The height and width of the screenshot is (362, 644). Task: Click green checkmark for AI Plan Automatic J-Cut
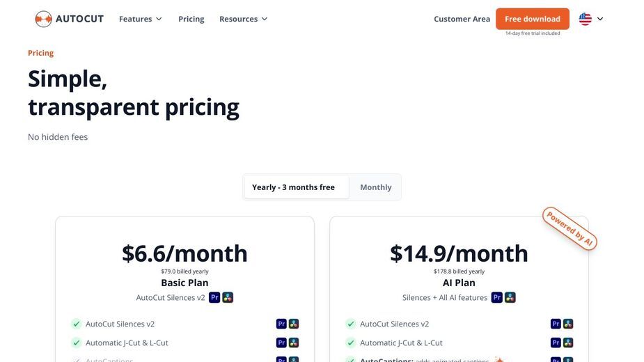click(351, 343)
